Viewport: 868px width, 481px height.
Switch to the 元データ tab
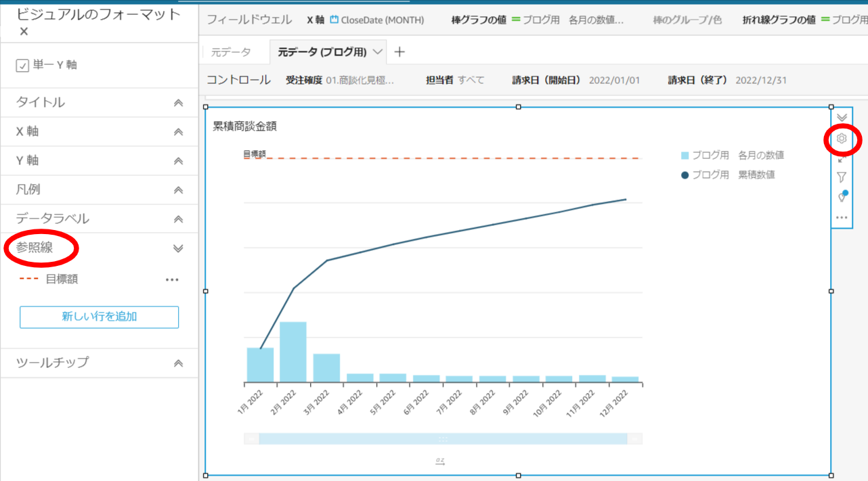231,52
